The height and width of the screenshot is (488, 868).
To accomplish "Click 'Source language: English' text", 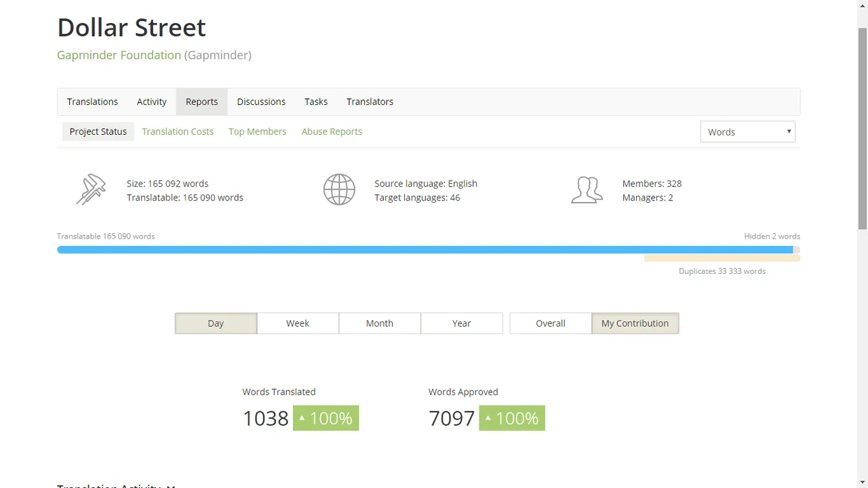I will click(x=426, y=184).
